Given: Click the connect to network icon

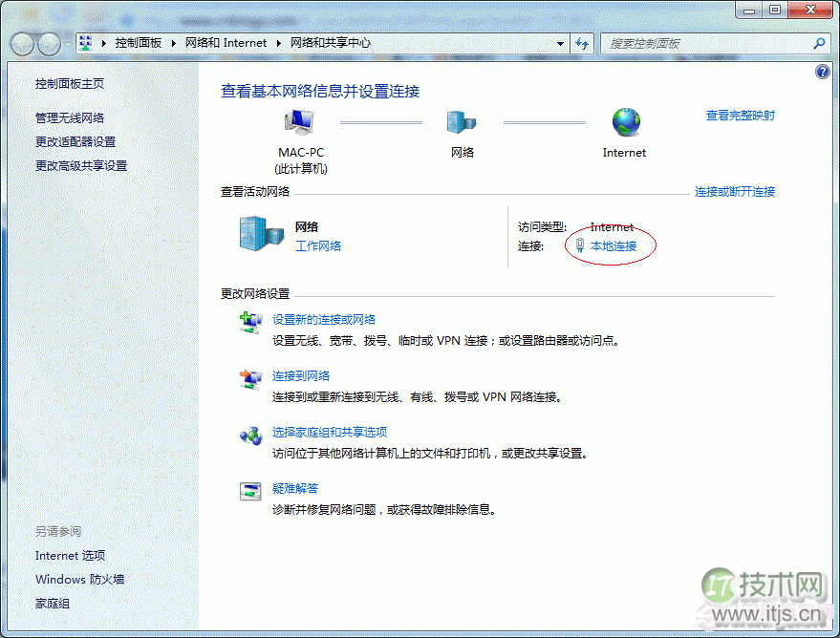Looking at the screenshot, I should [250, 379].
